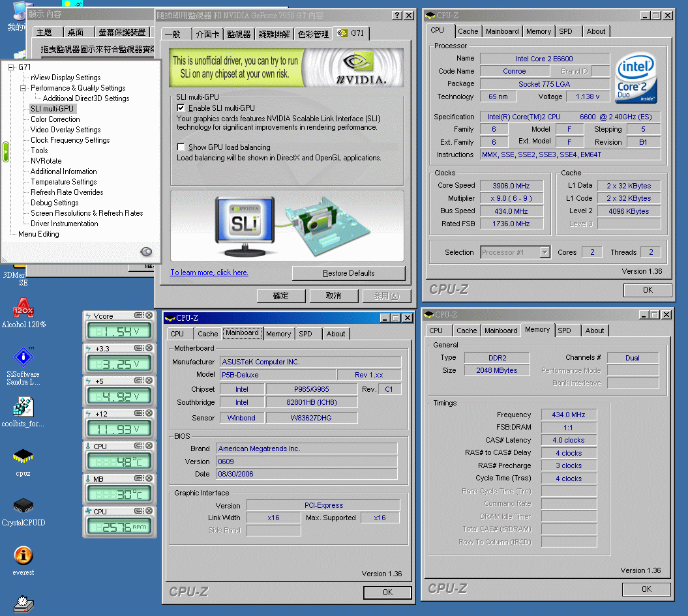Switch to the G71 tab
Image resolution: width=688 pixels, height=616 pixels.
351,33
